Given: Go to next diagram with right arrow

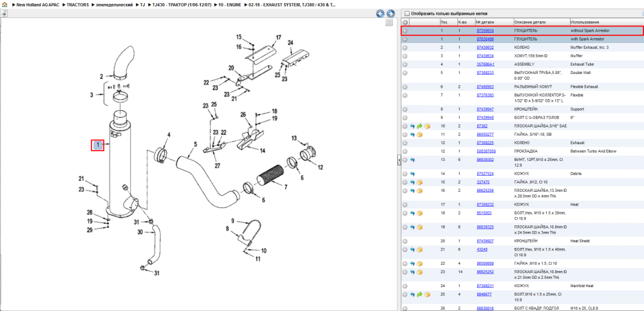Looking at the screenshot, I should pos(391,14).
